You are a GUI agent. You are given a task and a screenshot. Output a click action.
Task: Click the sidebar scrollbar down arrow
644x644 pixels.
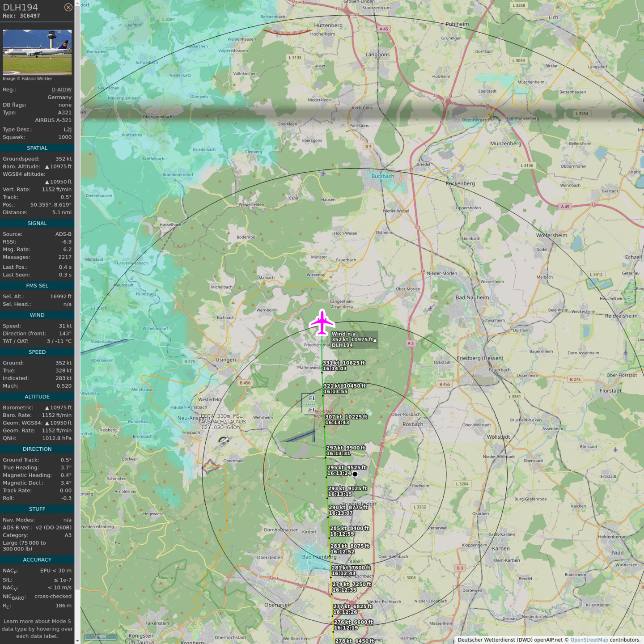77,640
